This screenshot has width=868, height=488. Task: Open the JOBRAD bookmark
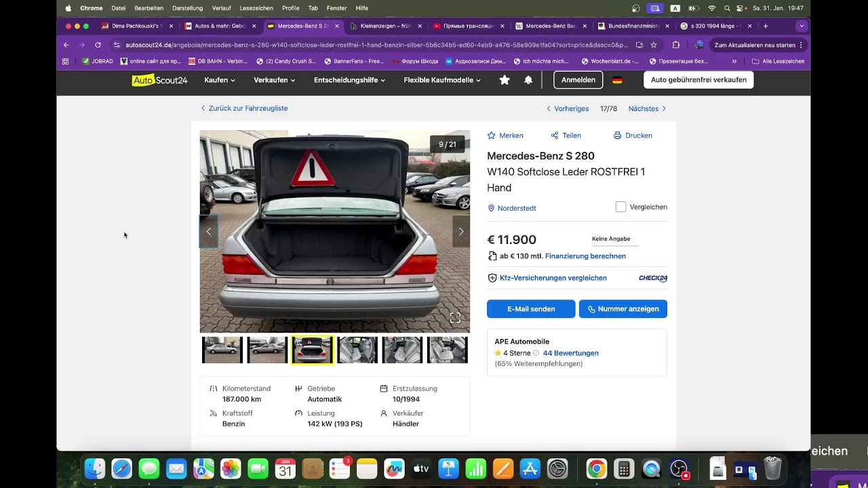tap(97, 61)
